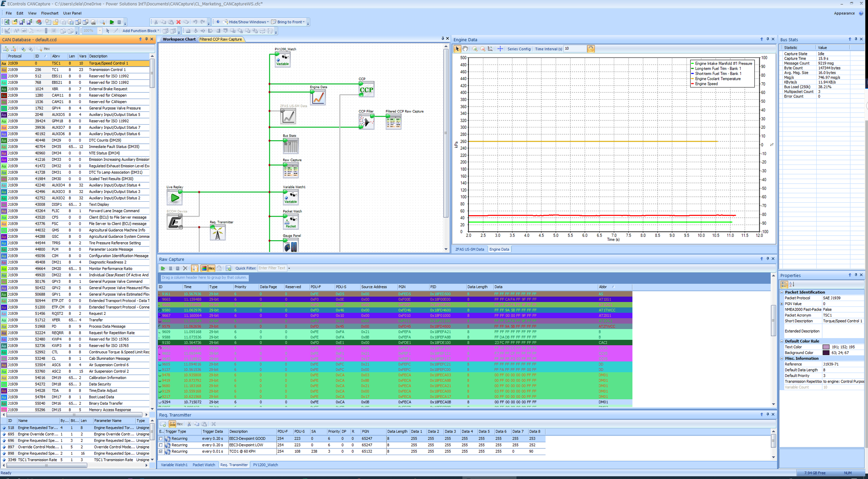Click the red X delete icon in toolbar
Screen dimensions: 868x479
(x=178, y=22)
